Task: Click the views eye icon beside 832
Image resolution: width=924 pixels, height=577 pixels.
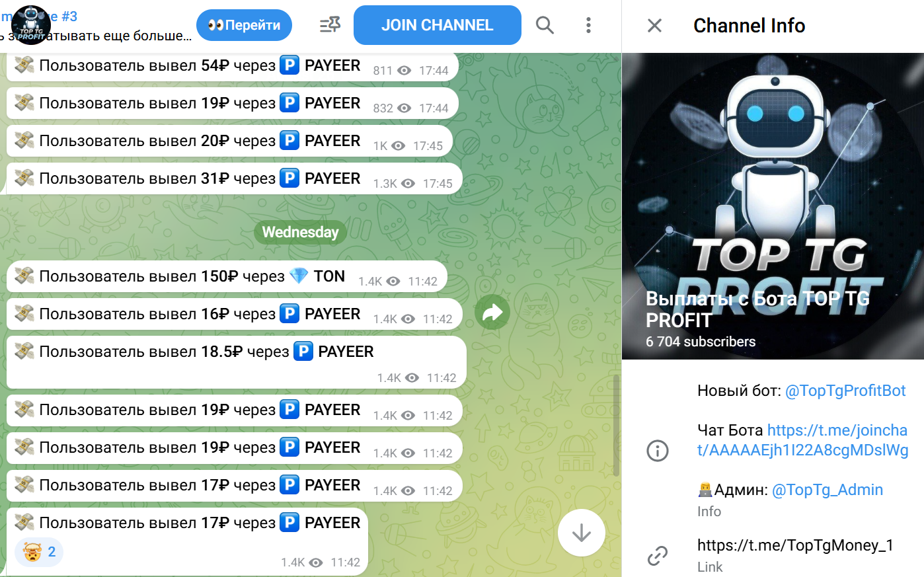Action: coord(404,108)
